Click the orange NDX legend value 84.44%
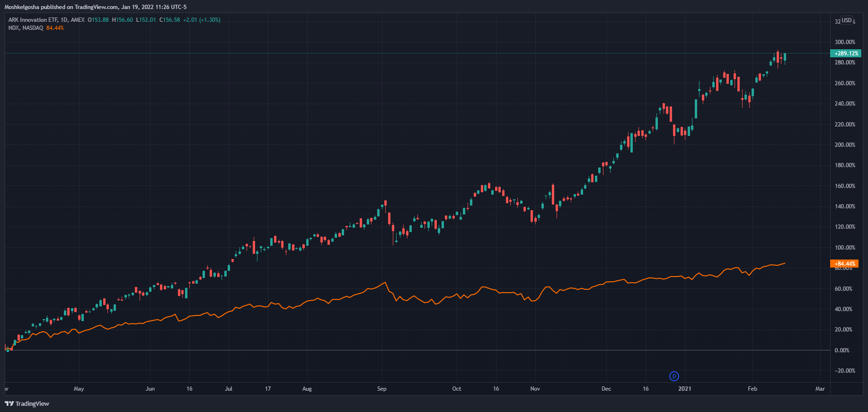 [x=55, y=28]
